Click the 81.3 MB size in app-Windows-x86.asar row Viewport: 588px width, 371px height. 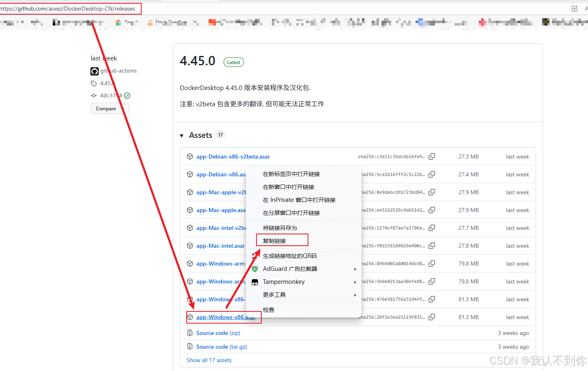point(469,317)
